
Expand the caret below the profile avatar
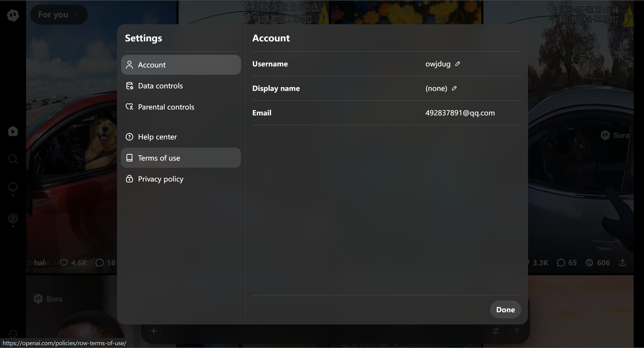[x=13, y=227]
